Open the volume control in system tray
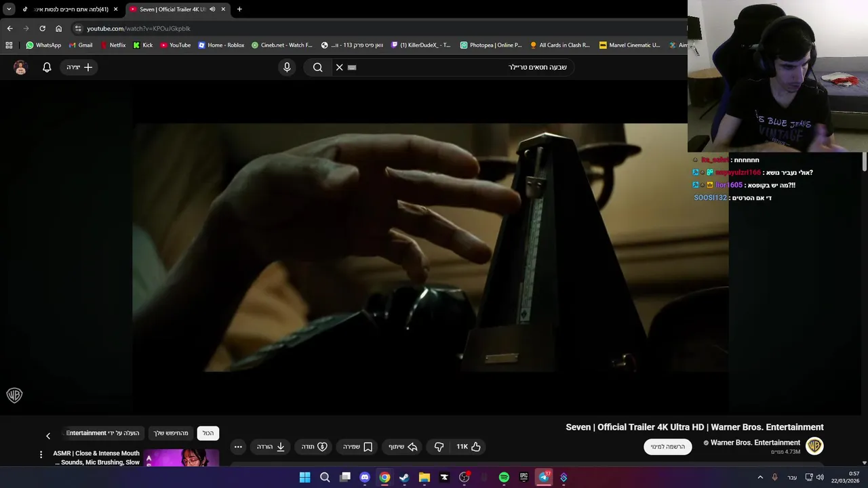868x488 pixels. coord(820,477)
